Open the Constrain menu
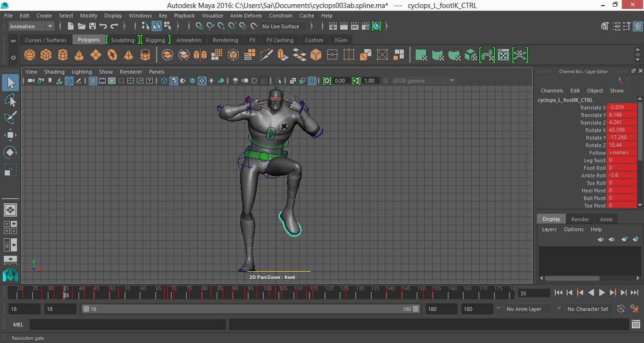 (x=281, y=16)
